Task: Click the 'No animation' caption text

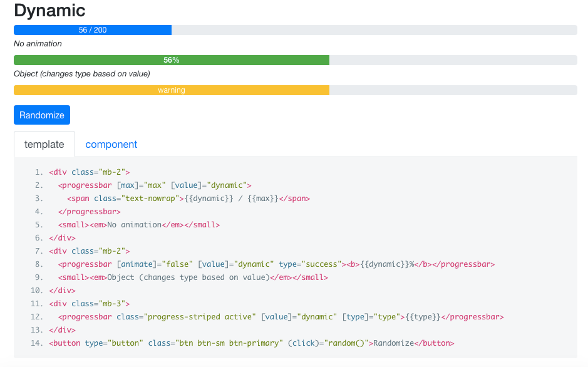Action: pyautogui.click(x=36, y=43)
